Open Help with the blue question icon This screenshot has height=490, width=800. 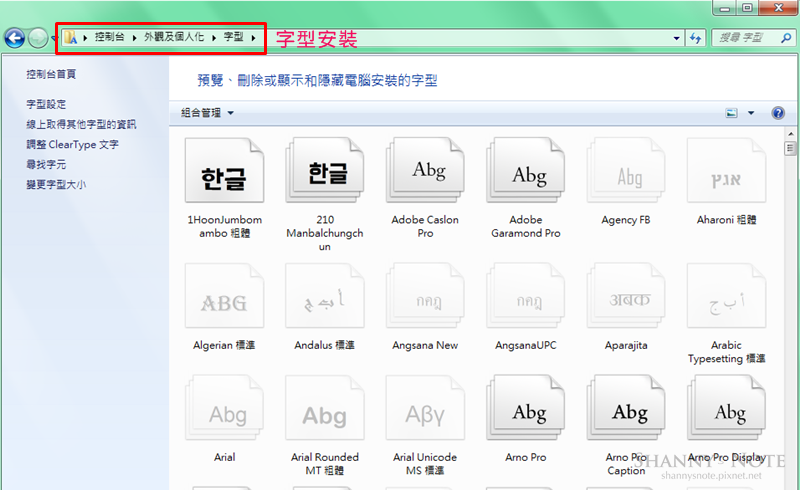[x=778, y=113]
